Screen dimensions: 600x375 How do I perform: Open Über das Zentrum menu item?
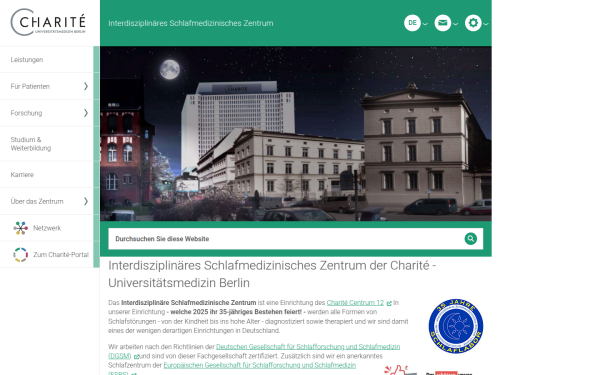pos(47,201)
